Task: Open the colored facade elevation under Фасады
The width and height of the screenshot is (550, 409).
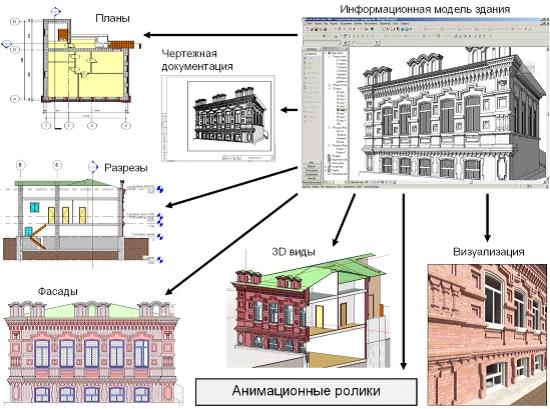Action: pos(93,352)
